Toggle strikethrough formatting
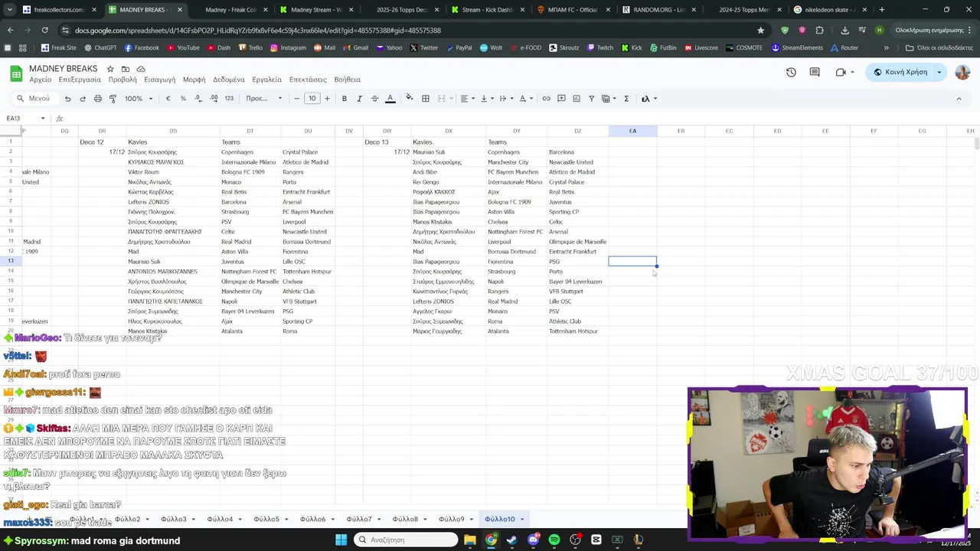This screenshot has width=980, height=551. pos(374,99)
